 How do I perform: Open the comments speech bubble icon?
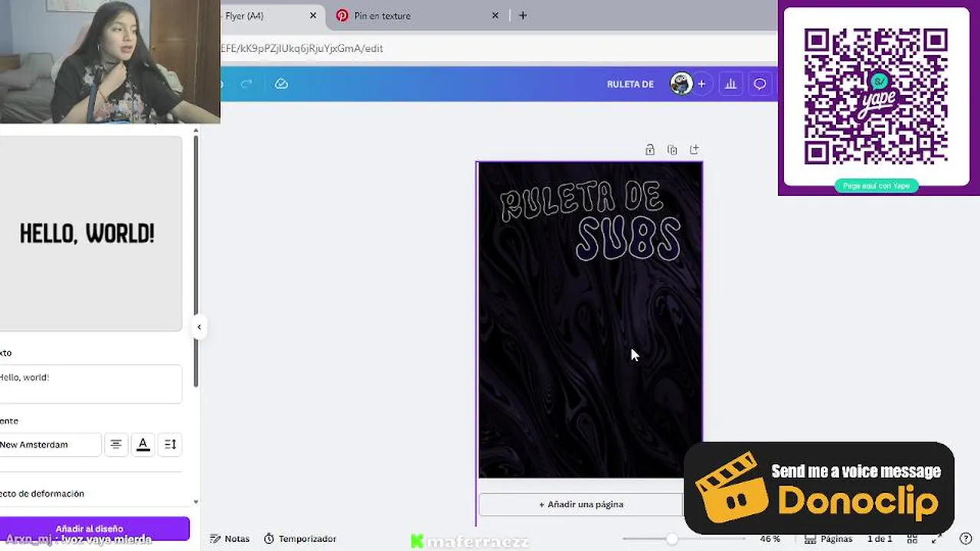[x=759, y=84]
